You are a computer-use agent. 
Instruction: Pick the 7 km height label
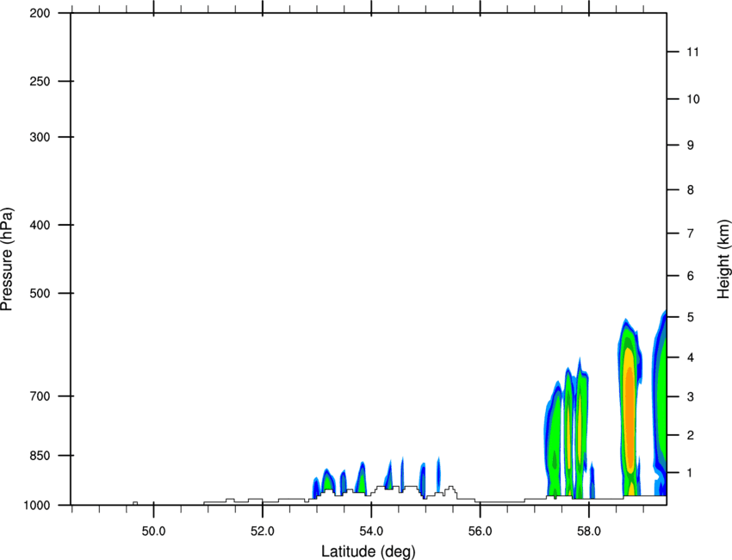(x=691, y=233)
